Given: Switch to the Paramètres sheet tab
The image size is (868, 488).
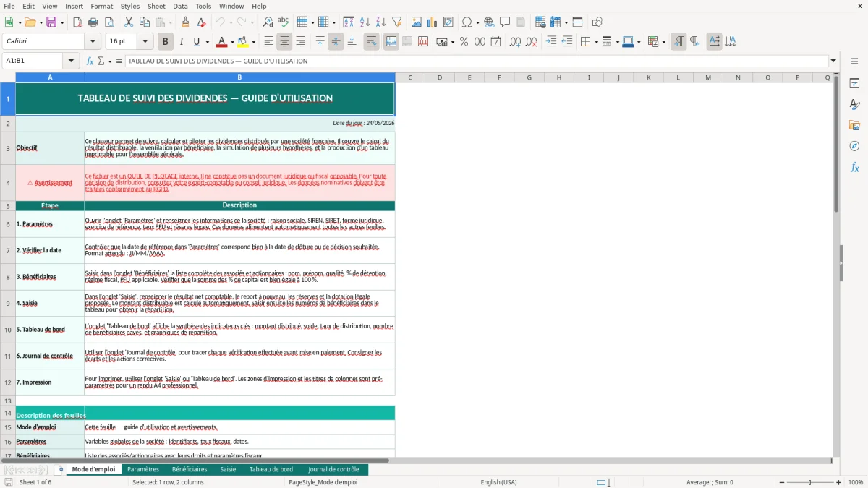Looking at the screenshot, I should click(x=143, y=469).
